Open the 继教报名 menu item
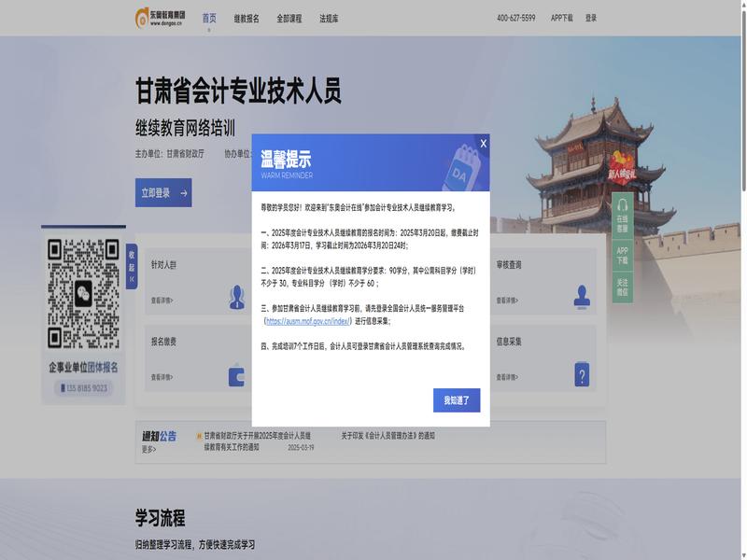The width and height of the screenshot is (747, 560). point(247,18)
